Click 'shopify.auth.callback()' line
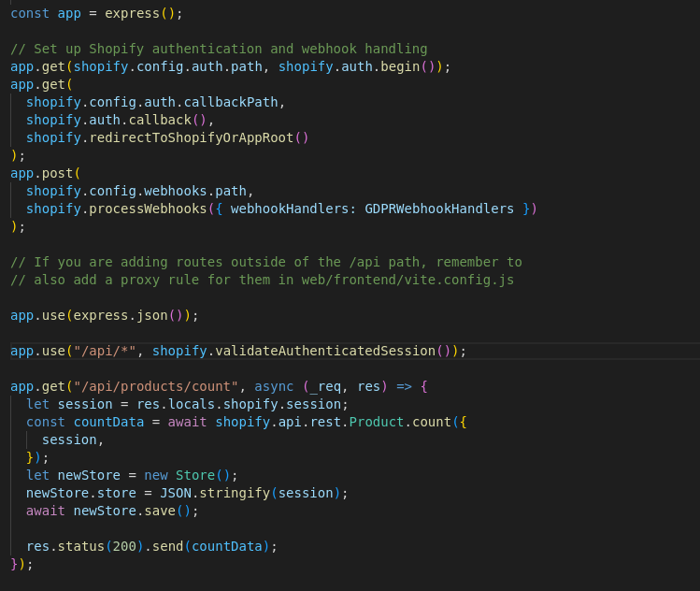The height and width of the screenshot is (591, 700). [x=120, y=121]
